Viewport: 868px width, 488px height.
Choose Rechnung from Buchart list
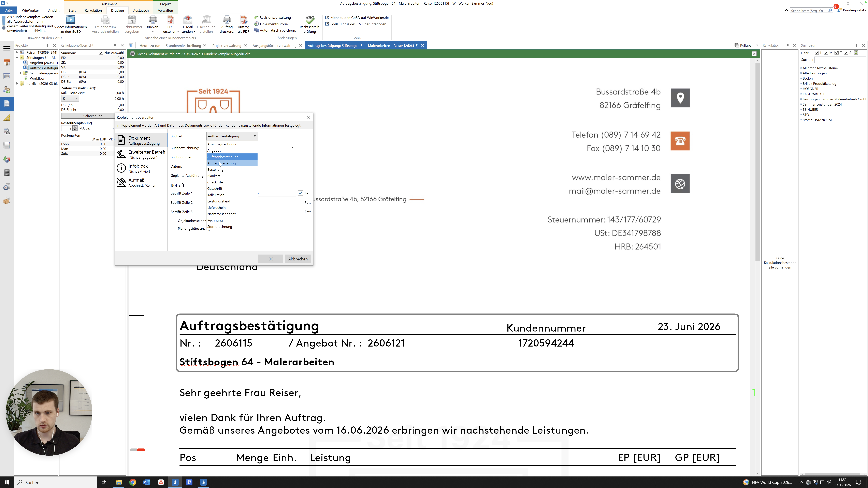[x=232, y=220]
